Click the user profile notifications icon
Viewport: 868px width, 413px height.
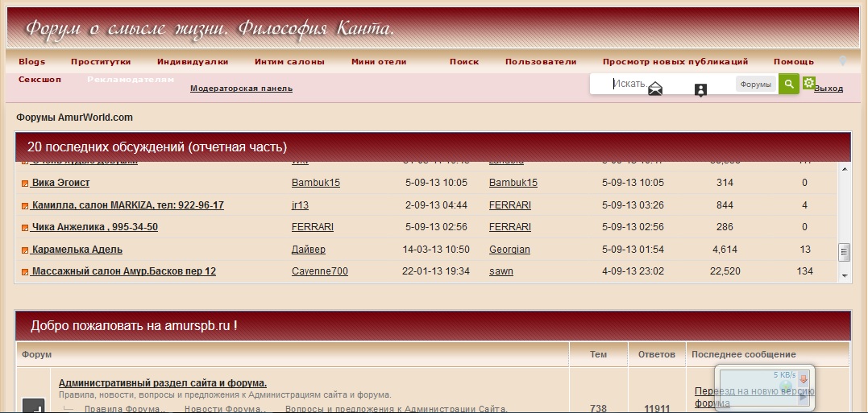click(x=700, y=90)
